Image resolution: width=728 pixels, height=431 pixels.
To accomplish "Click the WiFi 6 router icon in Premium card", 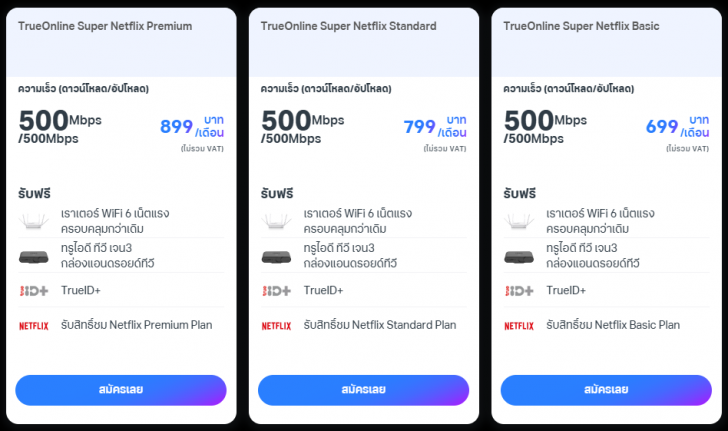I will point(34,222).
